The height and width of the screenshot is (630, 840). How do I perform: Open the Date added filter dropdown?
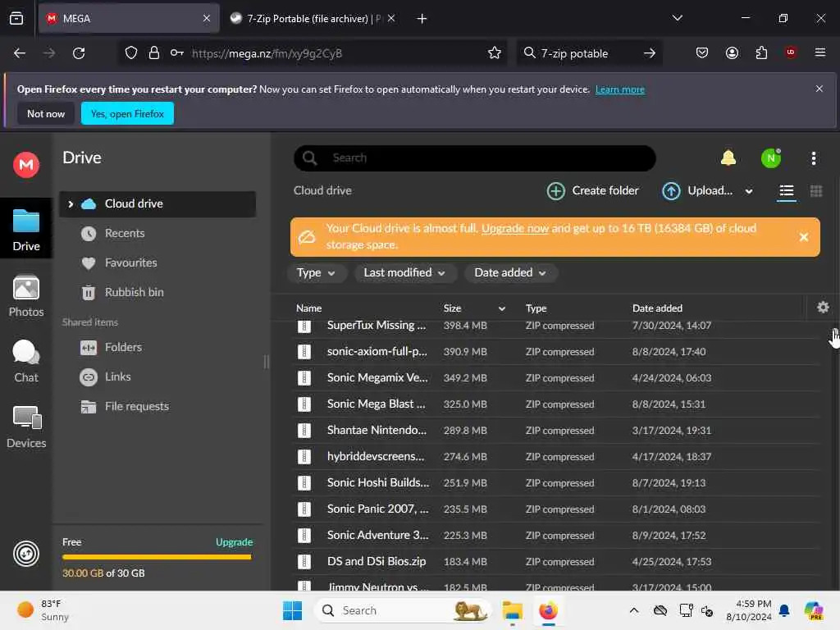click(510, 272)
